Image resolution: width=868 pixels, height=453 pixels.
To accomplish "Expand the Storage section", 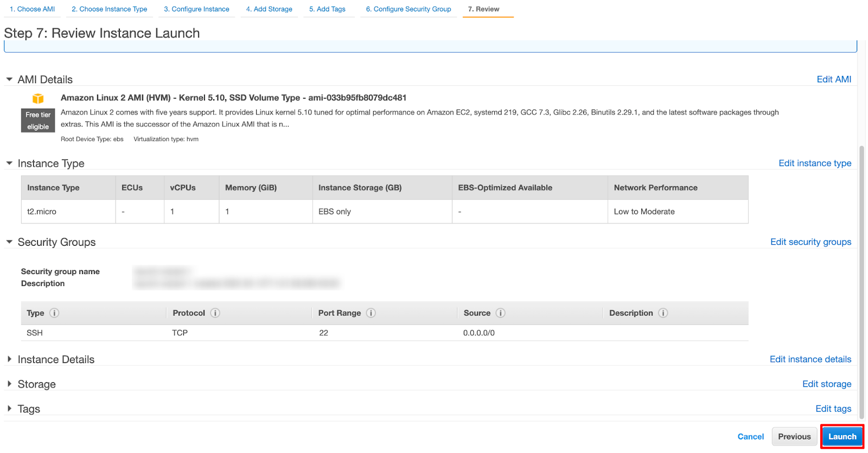I will tap(9, 384).
